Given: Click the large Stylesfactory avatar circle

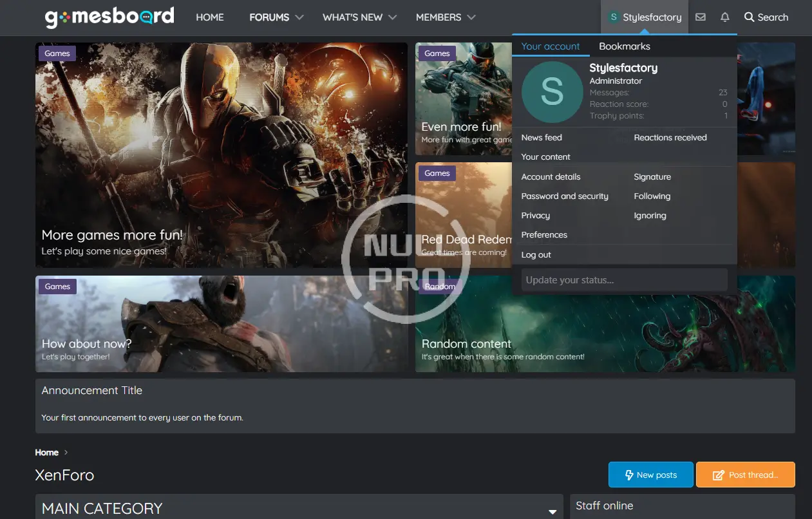Looking at the screenshot, I should click(x=552, y=93).
